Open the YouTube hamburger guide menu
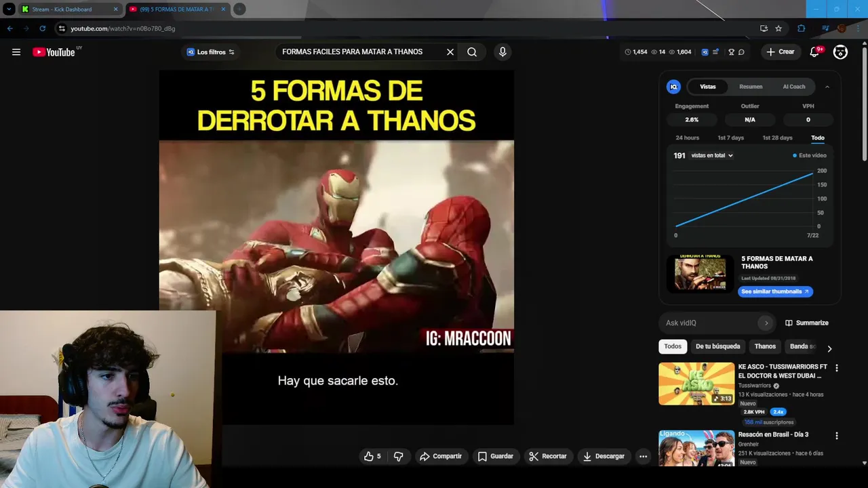 [16, 52]
